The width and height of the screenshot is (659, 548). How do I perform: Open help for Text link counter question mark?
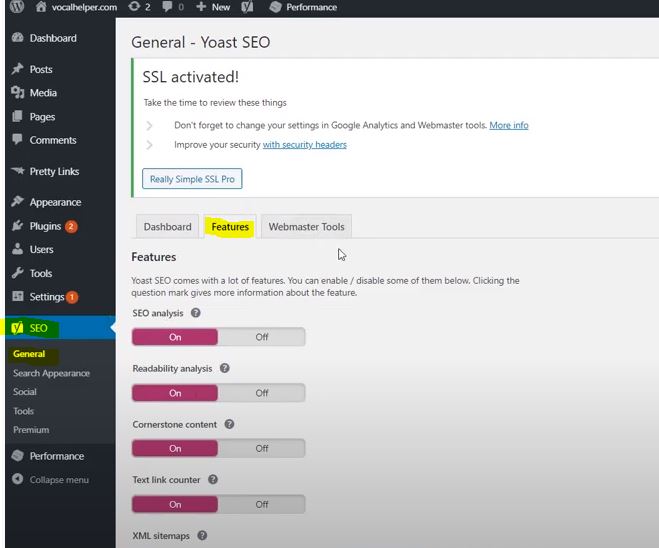[x=213, y=479]
